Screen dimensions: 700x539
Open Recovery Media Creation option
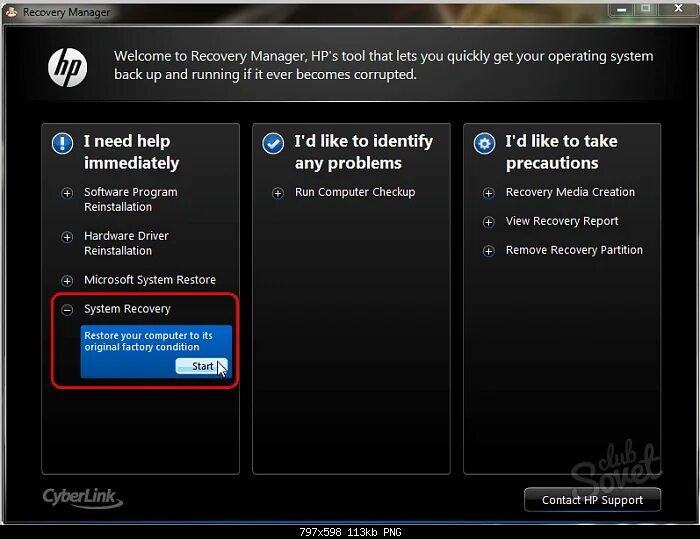570,192
